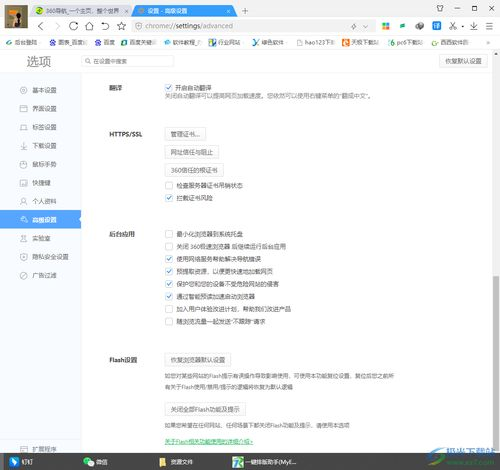Switch to the 360导航 tab
This screenshot has width=500, height=470.
click(82, 11)
